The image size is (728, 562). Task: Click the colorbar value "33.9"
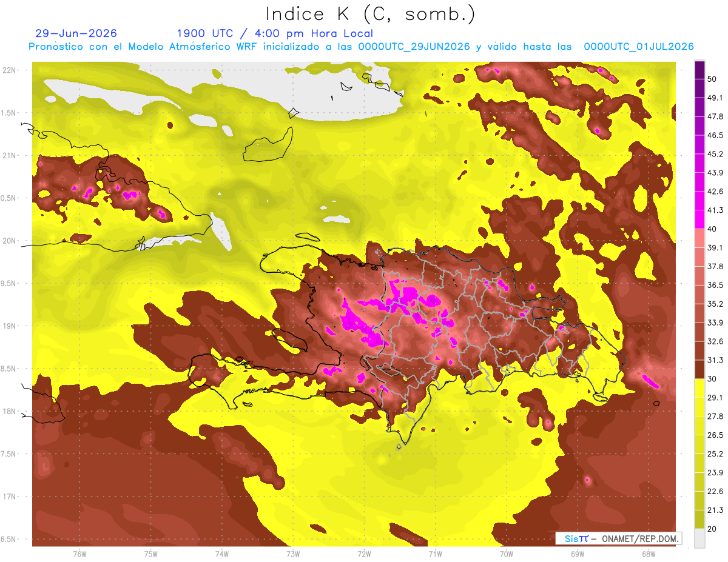tap(715, 323)
